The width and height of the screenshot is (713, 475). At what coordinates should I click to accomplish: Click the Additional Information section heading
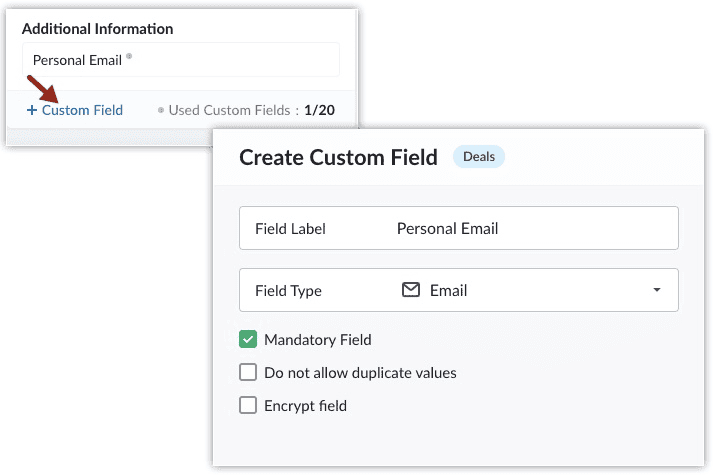tap(97, 29)
